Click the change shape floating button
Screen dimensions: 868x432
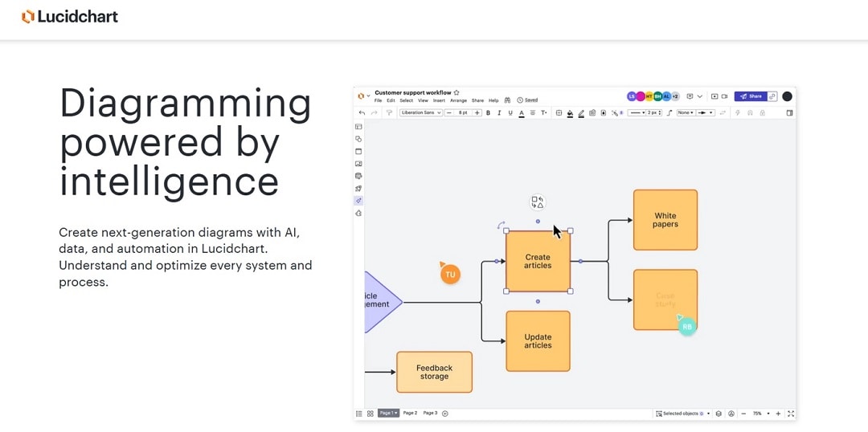[538, 202]
